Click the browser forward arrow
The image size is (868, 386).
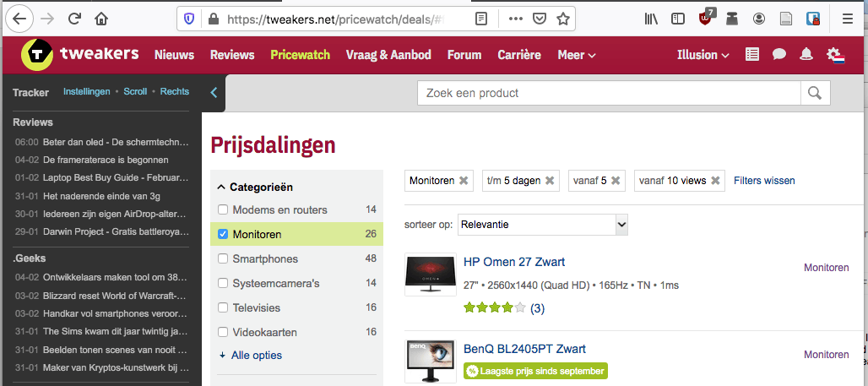click(x=47, y=19)
